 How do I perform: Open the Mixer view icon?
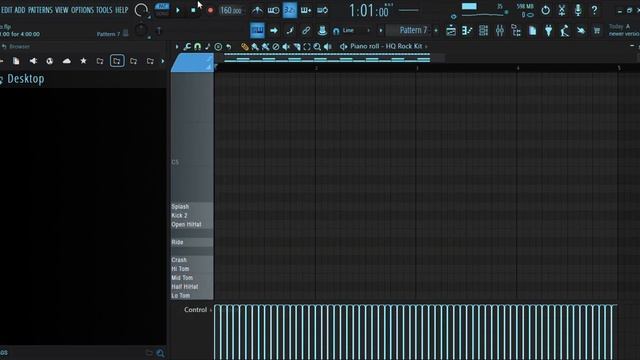coord(500,30)
